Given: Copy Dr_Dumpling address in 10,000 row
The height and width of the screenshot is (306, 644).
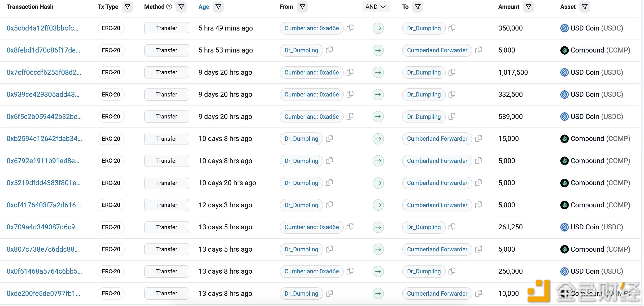Looking at the screenshot, I should (330, 293).
